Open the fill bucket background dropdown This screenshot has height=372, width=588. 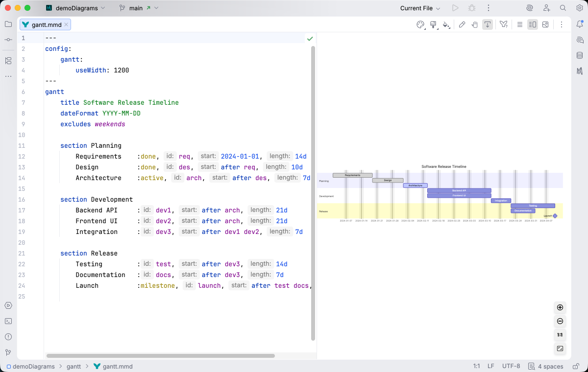446,24
